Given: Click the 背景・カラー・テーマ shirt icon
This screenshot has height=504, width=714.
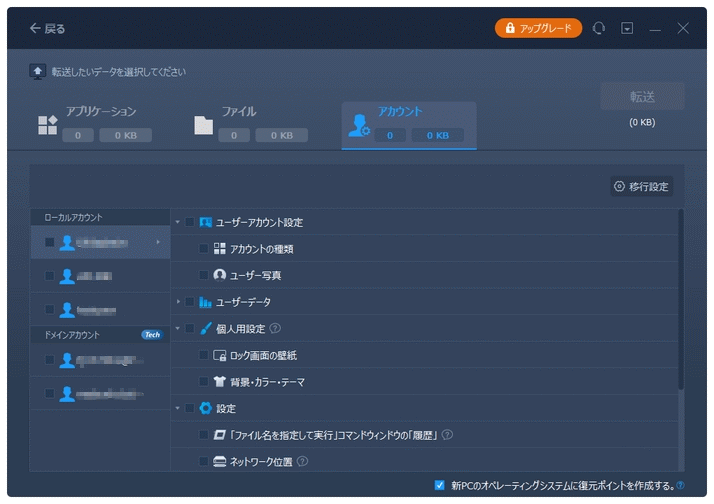Looking at the screenshot, I should [x=220, y=382].
